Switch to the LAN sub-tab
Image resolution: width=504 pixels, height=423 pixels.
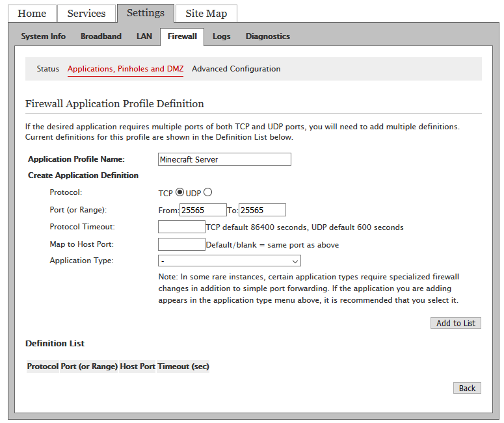point(144,36)
